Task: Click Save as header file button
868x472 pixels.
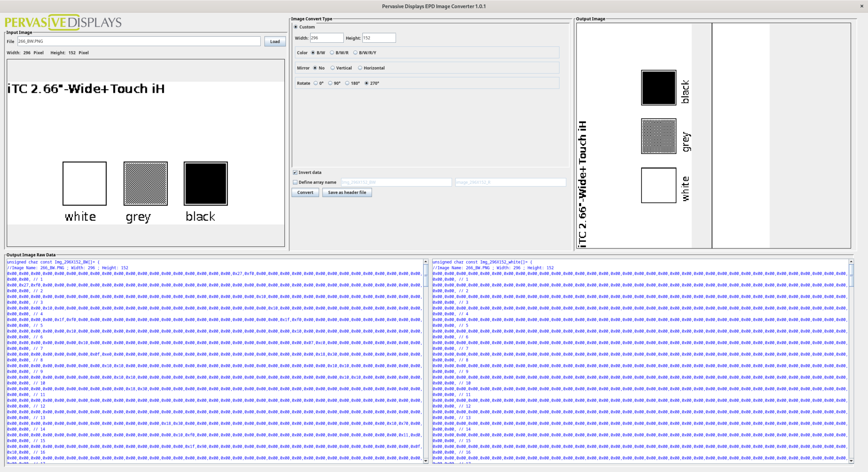Action: click(x=347, y=192)
